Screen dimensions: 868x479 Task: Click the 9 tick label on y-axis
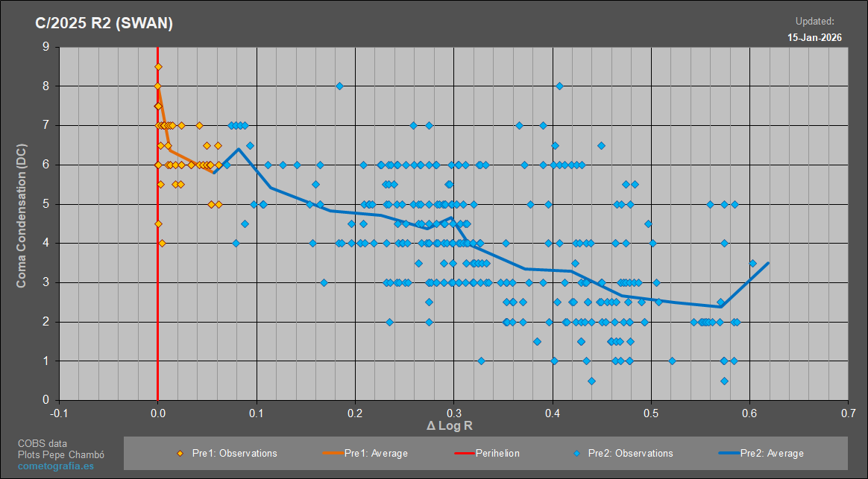coord(46,47)
